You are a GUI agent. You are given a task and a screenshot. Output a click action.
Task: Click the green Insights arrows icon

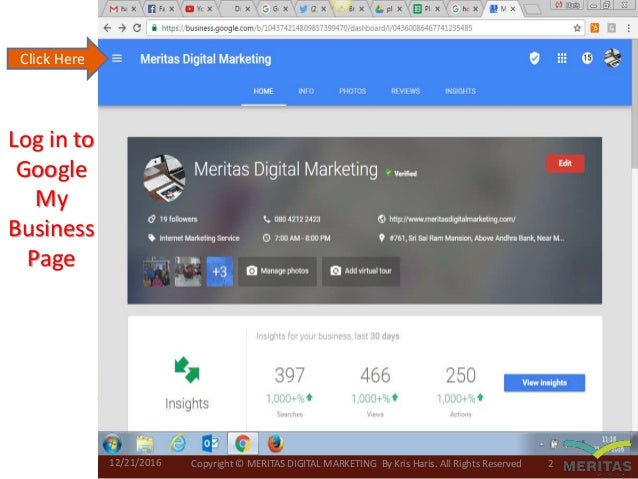coord(187,370)
